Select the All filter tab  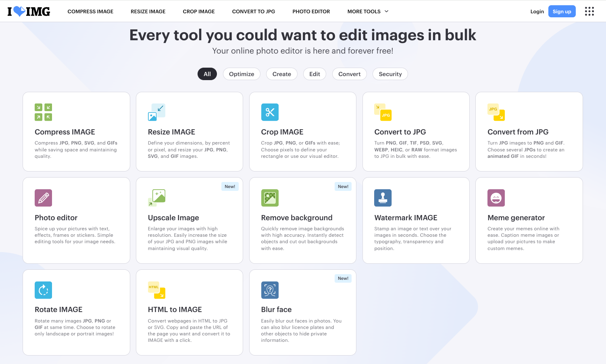pyautogui.click(x=207, y=74)
